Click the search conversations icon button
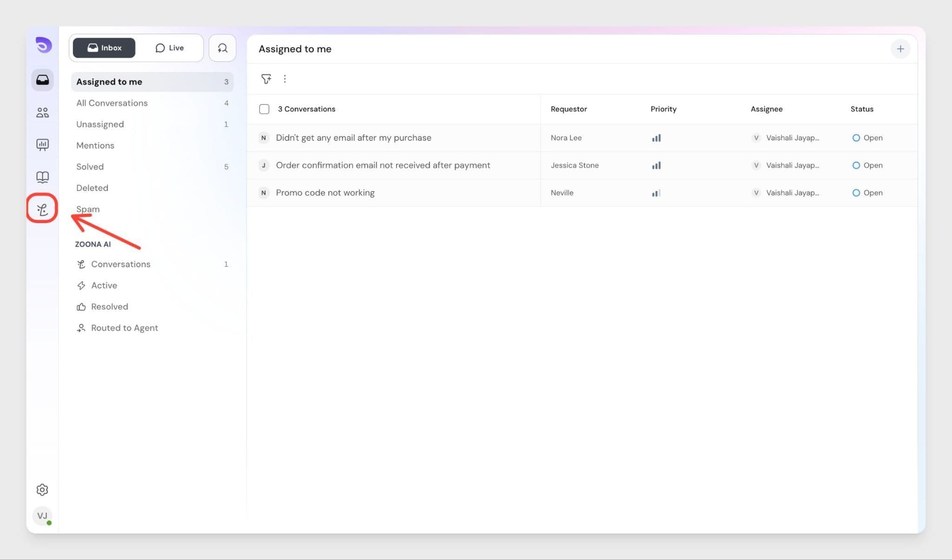Viewport: 952px width, 560px height. pos(222,48)
